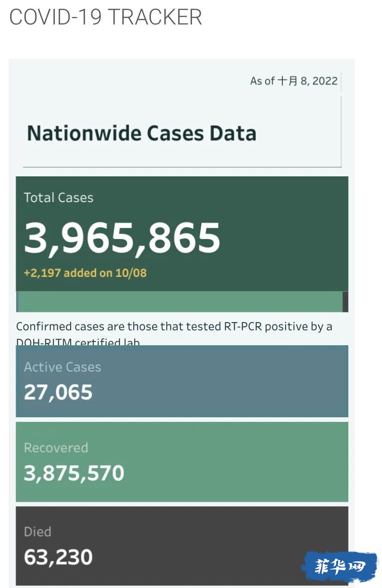
Task: Click the Total Cases label
Action: (x=59, y=198)
